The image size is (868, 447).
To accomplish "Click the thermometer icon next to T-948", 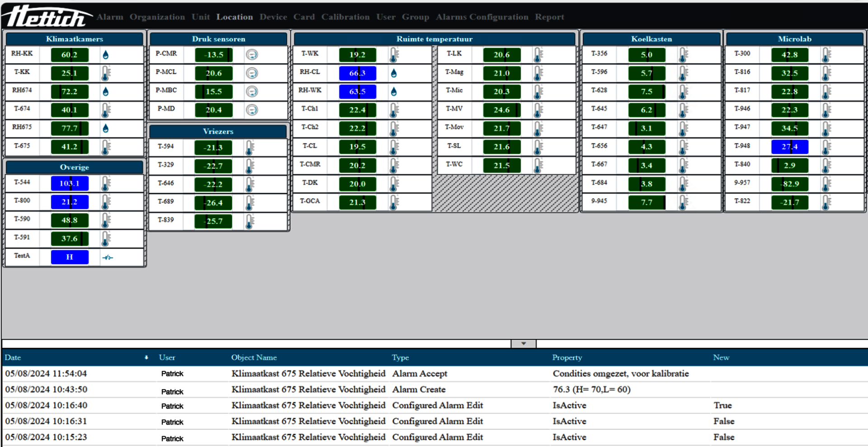I will point(826,147).
